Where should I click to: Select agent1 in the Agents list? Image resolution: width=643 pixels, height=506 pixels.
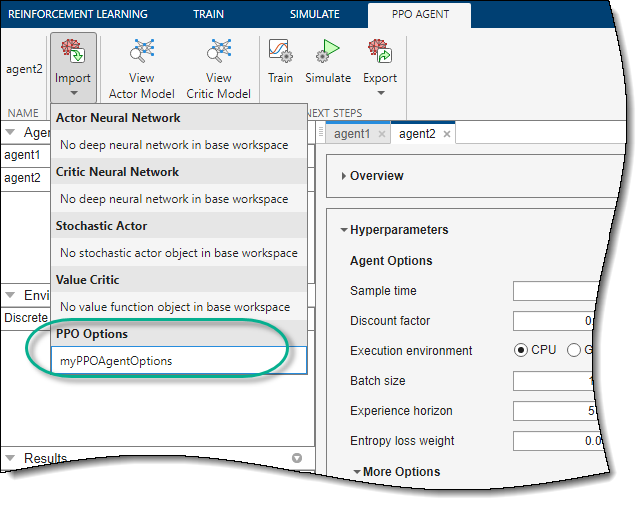(x=22, y=155)
